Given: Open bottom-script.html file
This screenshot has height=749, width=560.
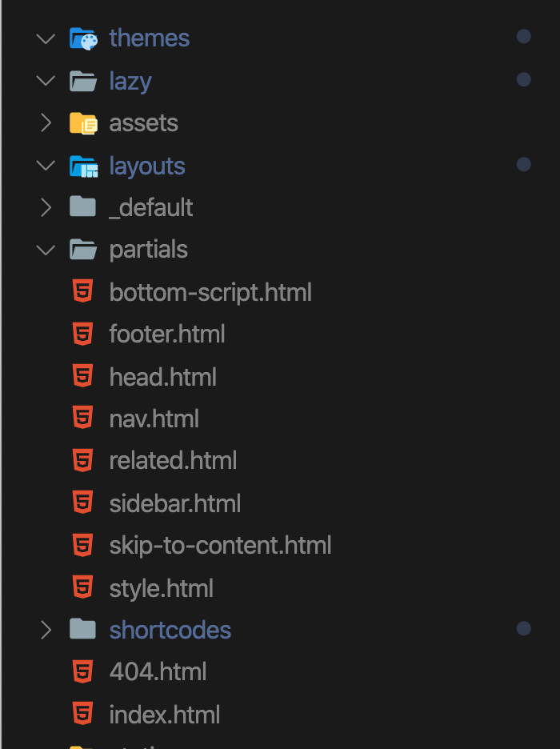Looking at the screenshot, I should tap(210, 292).
